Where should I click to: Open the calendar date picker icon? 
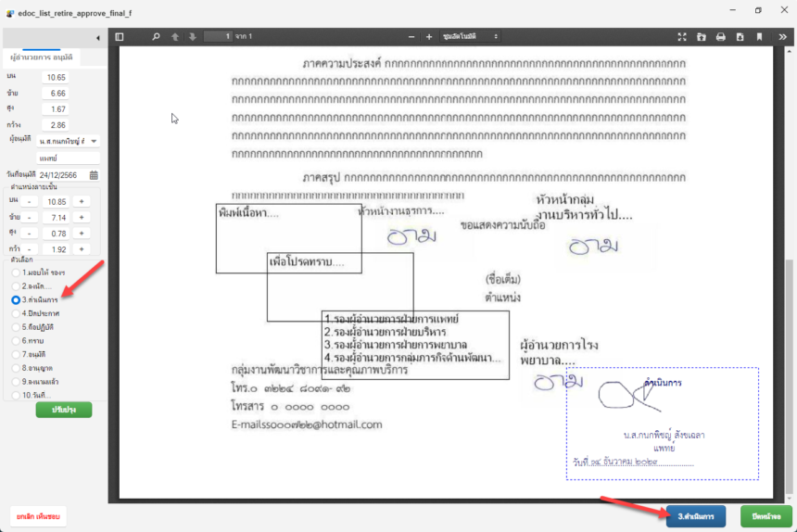[94, 174]
